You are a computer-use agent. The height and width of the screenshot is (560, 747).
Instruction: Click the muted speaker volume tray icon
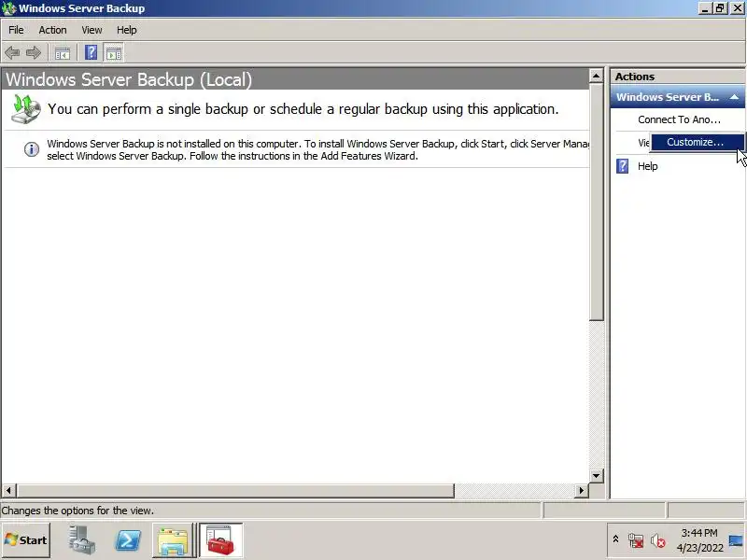(x=658, y=540)
